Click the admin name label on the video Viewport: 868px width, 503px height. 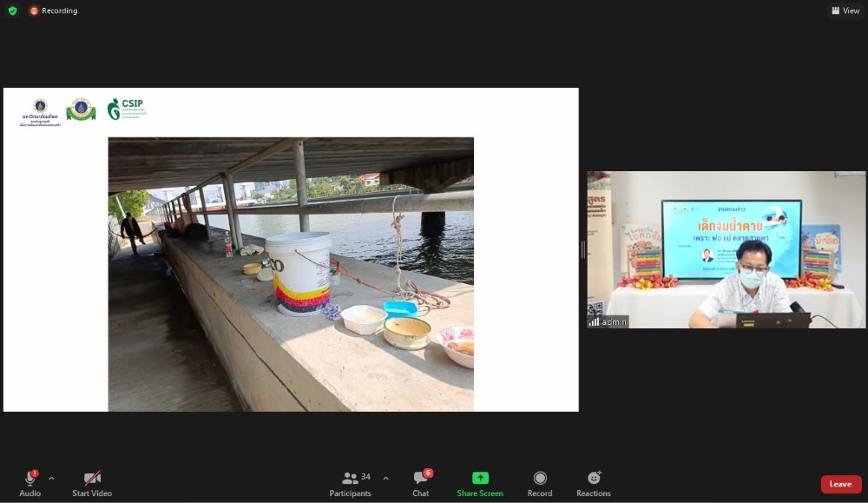[615, 321]
